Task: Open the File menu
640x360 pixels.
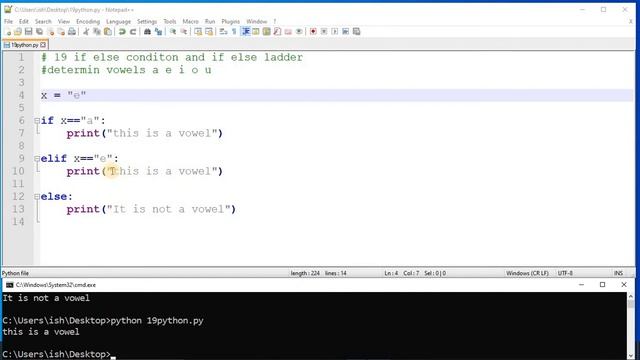Action: click(9, 21)
